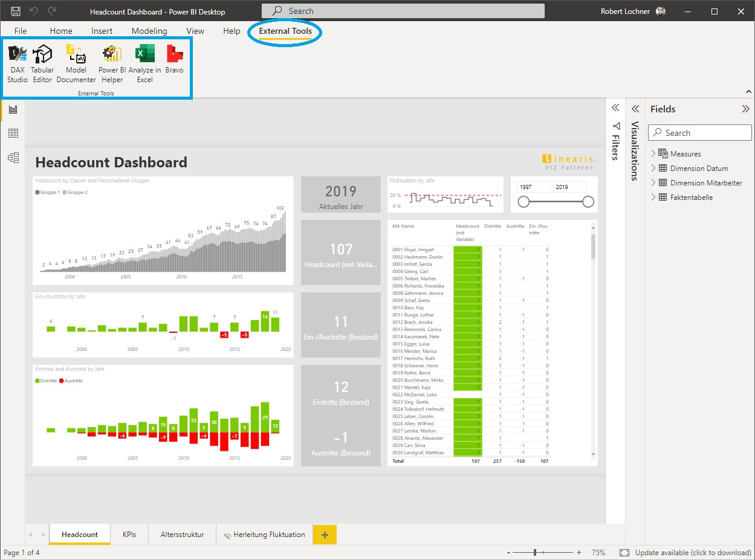This screenshot has width=755, height=560.
Task: Switch to Model view in the left sidebar
Action: [x=11, y=157]
